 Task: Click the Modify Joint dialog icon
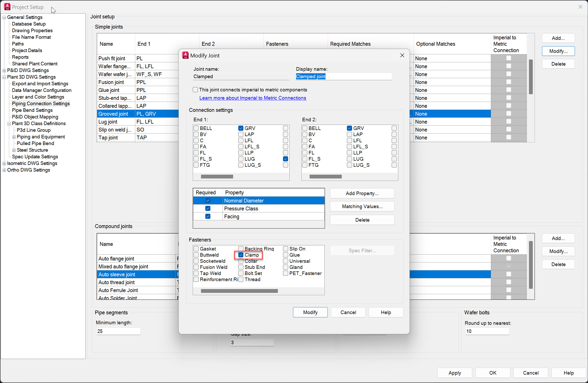[x=185, y=55]
